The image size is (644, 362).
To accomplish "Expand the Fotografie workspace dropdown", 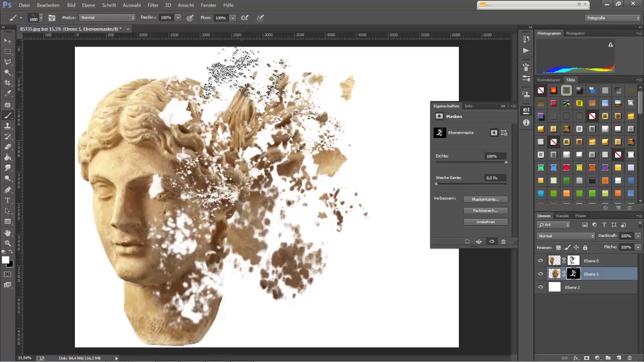I will (x=613, y=18).
